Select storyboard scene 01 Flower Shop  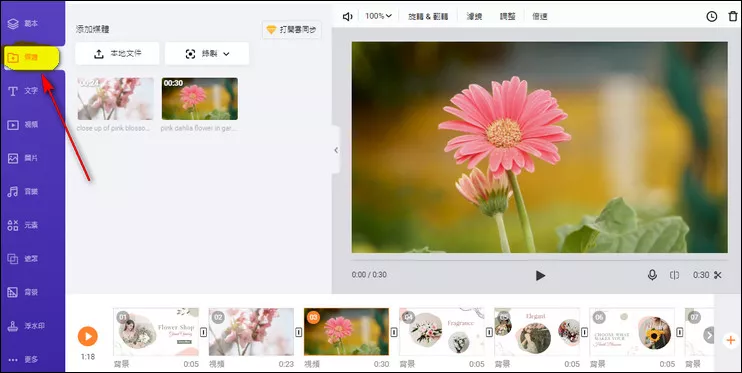[156, 332]
